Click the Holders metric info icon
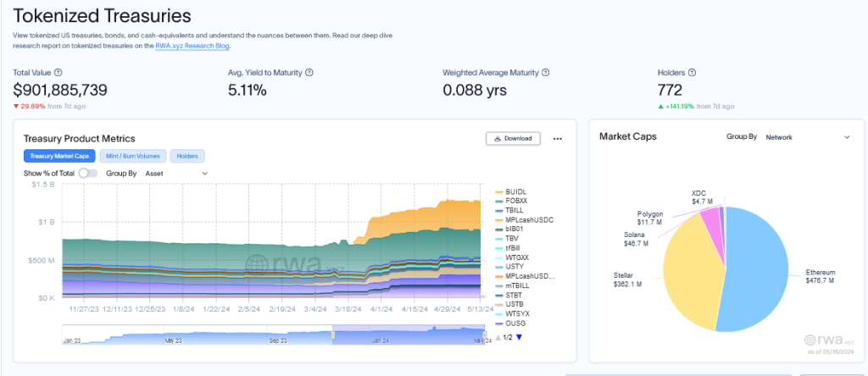This screenshot has height=376, width=868. (x=693, y=74)
